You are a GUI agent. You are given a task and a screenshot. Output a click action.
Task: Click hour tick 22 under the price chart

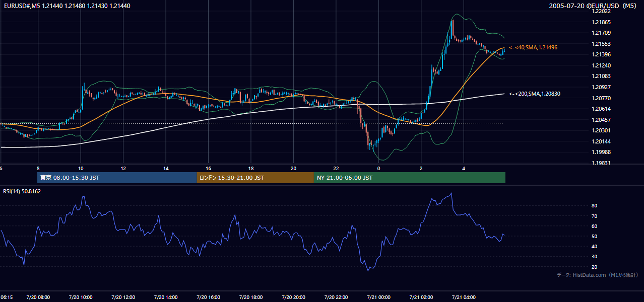tap(336, 168)
